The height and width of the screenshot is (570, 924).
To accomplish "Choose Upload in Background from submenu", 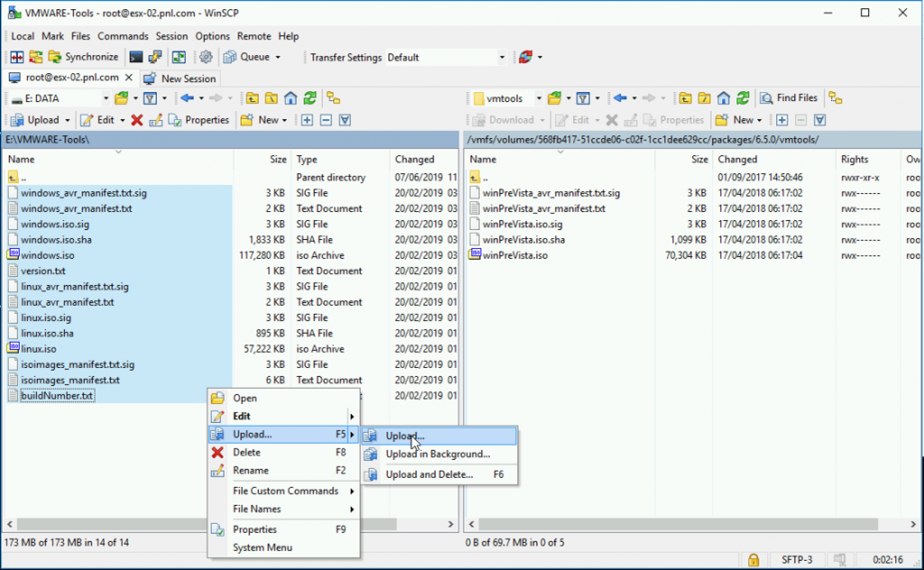I will 438,455.
